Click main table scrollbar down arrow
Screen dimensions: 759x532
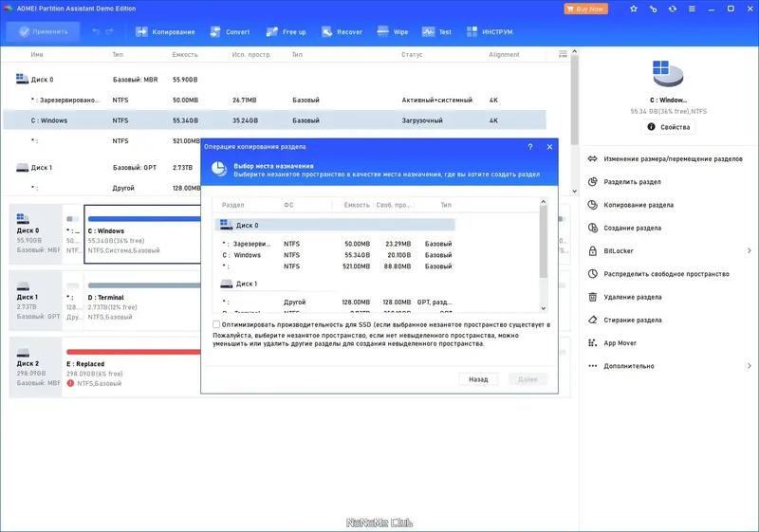(x=575, y=191)
